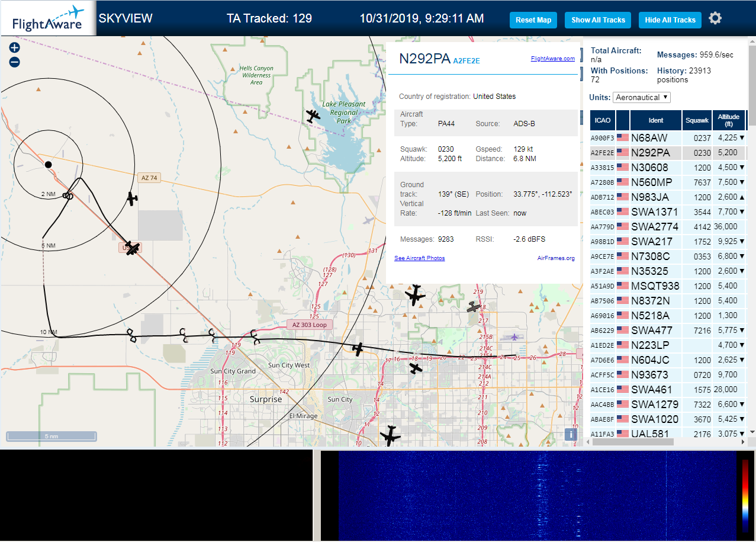
Task: Select the N30608 aircraft row
Action: click(x=668, y=167)
